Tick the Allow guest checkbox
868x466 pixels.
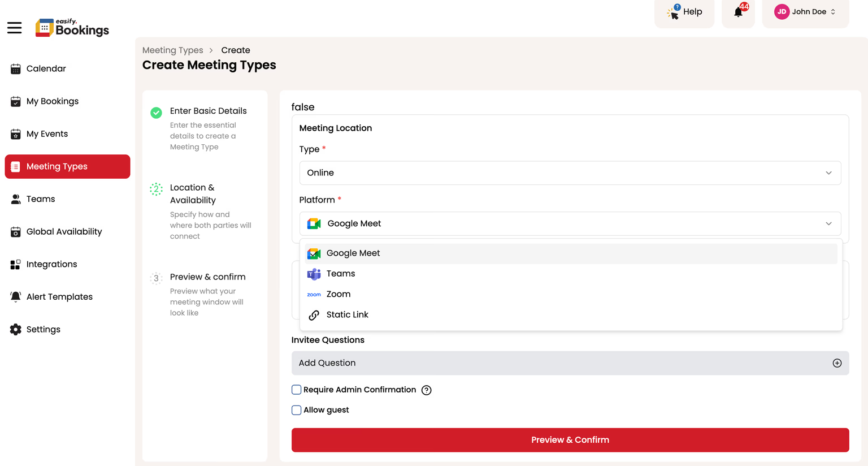click(x=296, y=410)
